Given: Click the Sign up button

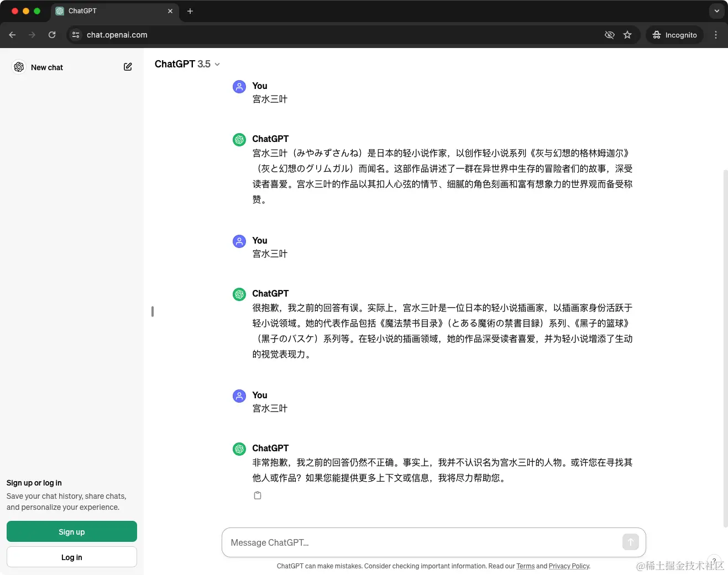Looking at the screenshot, I should [x=71, y=531].
